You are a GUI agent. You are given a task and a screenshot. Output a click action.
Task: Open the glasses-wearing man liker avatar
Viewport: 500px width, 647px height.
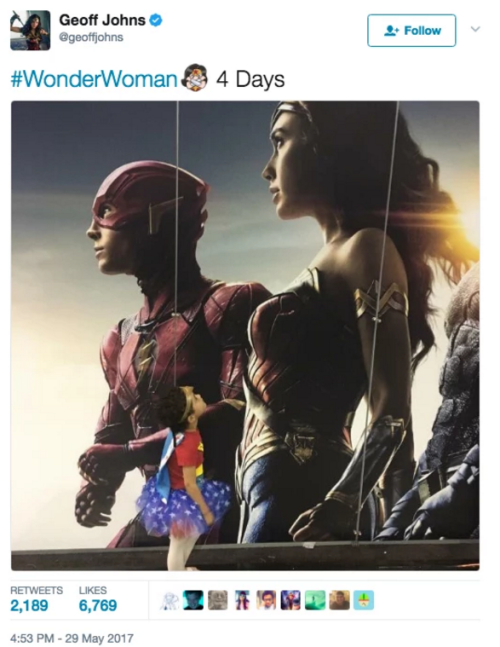tap(266, 600)
